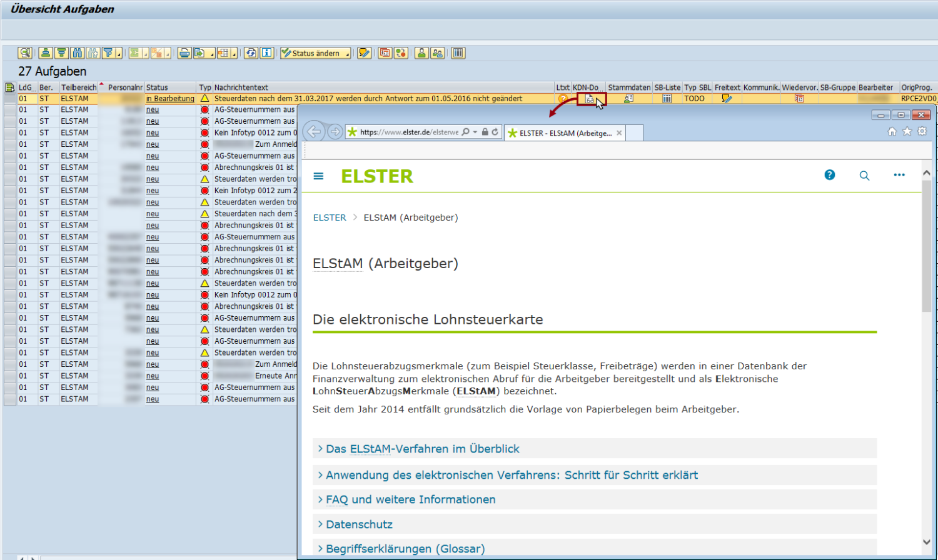
Task: Open browser Favorites star
Action: coord(907,131)
